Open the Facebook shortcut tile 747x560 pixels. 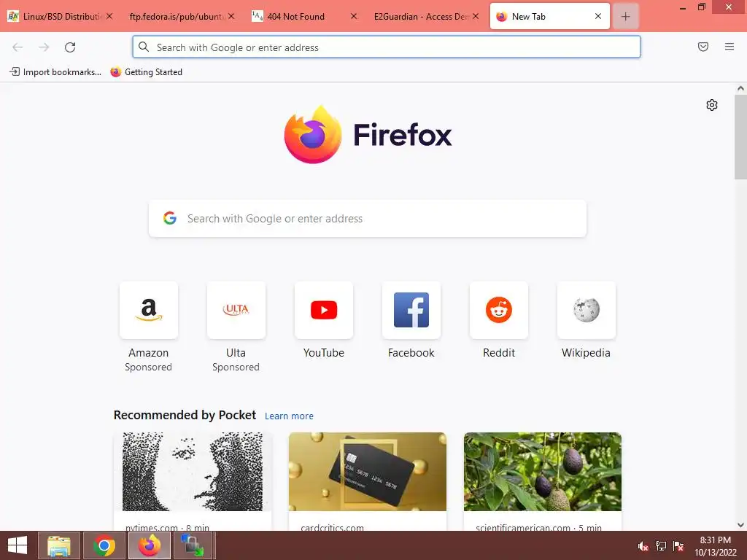411,310
